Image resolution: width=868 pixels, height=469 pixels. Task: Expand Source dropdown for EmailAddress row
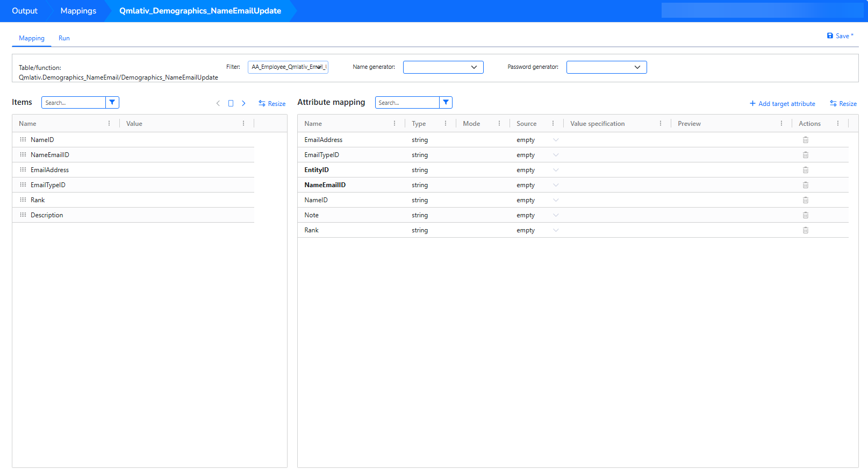tap(556, 140)
